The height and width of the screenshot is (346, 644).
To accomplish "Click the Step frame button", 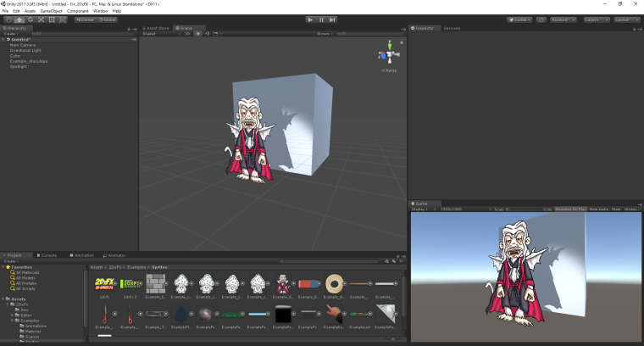I will pos(332,20).
